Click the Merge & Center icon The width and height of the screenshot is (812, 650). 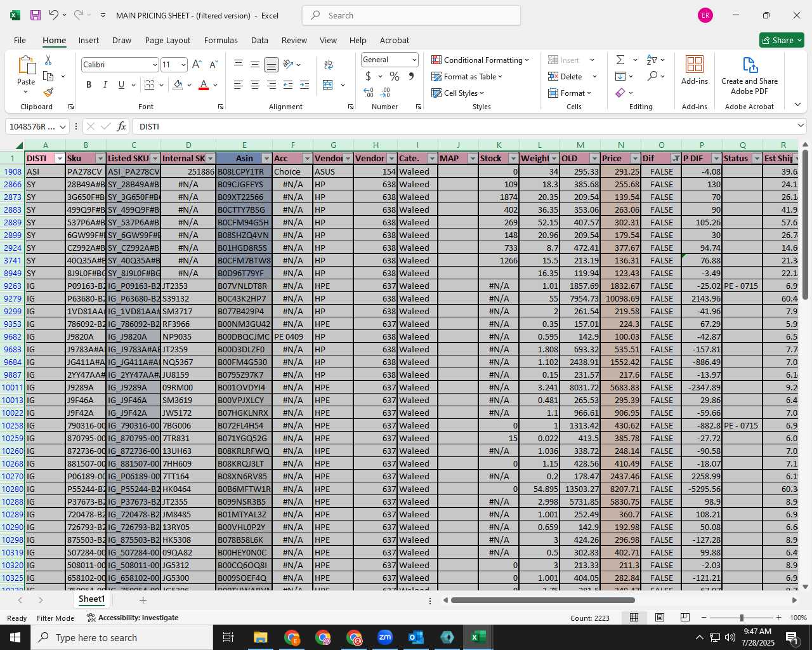(x=328, y=84)
